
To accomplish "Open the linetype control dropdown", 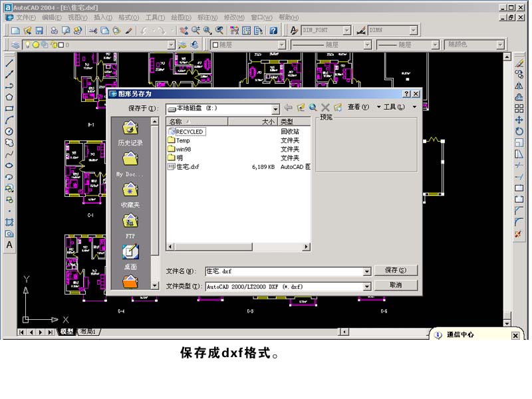I will coord(367,45).
